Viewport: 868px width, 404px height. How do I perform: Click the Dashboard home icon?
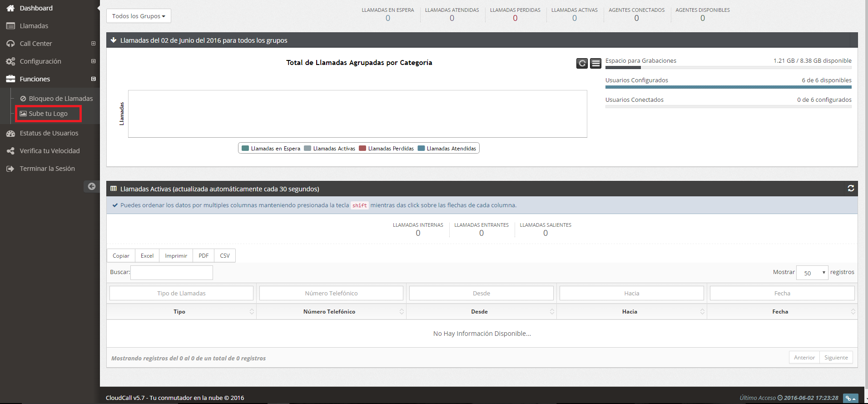click(x=10, y=8)
